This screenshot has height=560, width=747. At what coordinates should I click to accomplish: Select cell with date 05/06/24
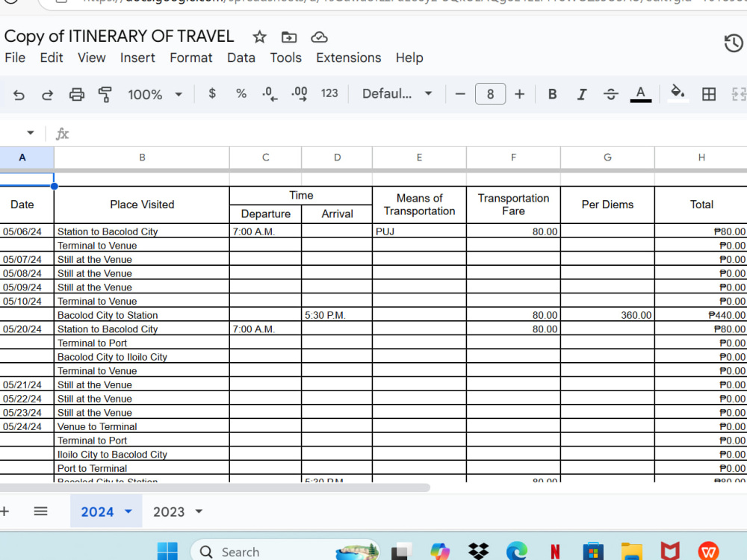tap(27, 231)
